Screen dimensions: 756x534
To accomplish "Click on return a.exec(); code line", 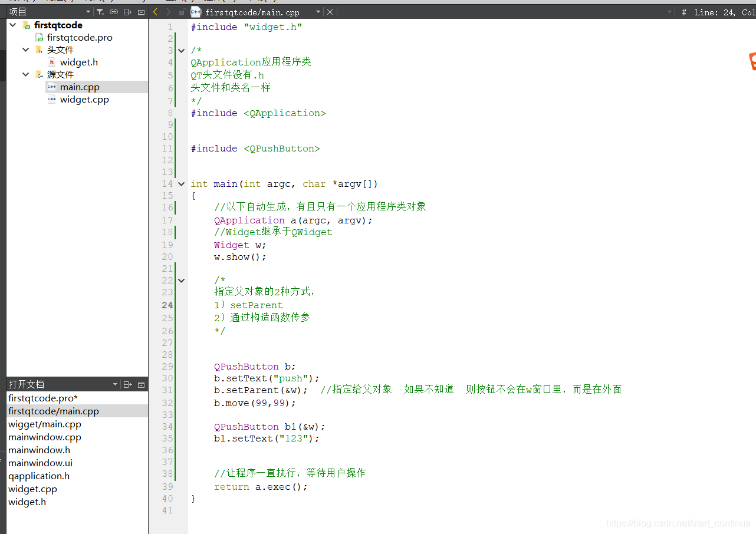I will (261, 487).
